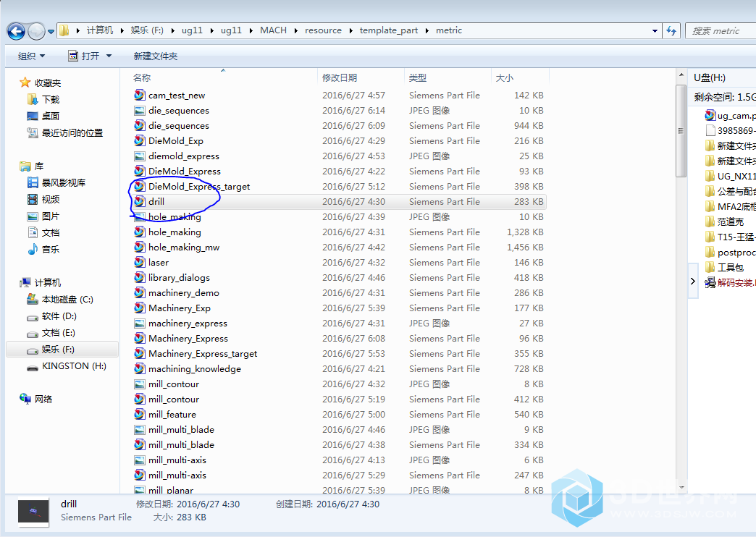The width and height of the screenshot is (756, 537).
Task: Select the cam_test_new file icon
Action: [139, 95]
